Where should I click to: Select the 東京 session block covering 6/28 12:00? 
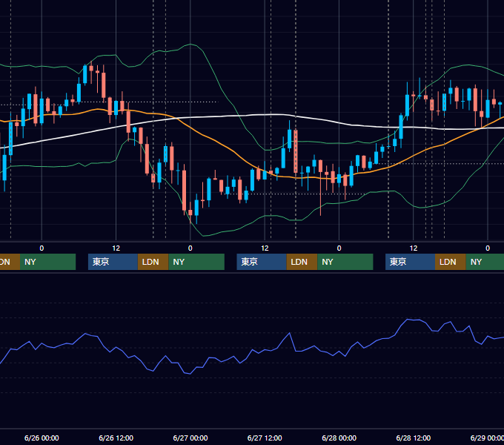[x=410, y=262]
